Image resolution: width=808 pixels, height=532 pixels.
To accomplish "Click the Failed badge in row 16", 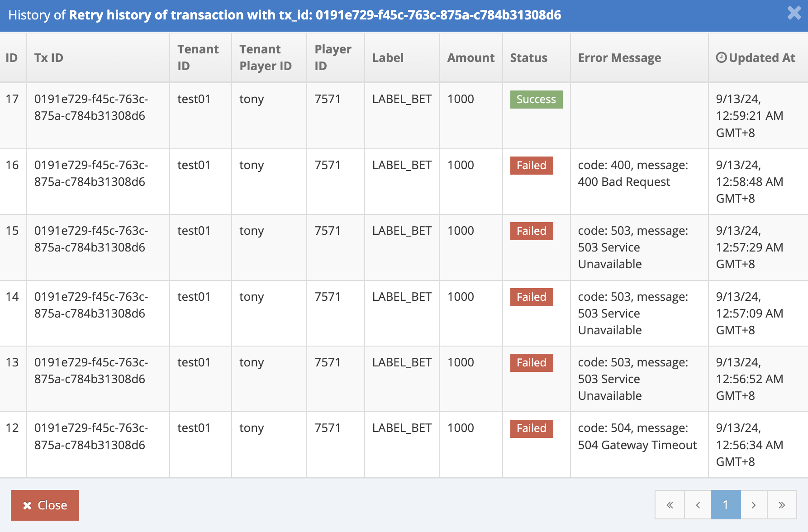I will [x=531, y=166].
